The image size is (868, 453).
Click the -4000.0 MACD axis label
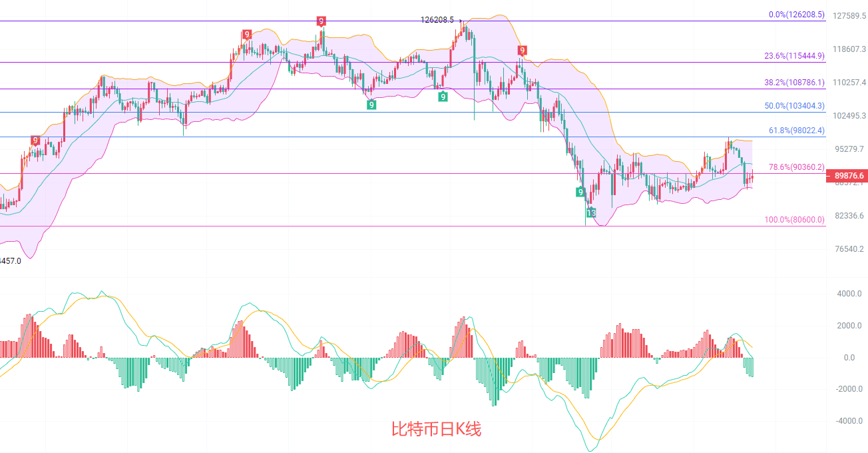pos(847,421)
